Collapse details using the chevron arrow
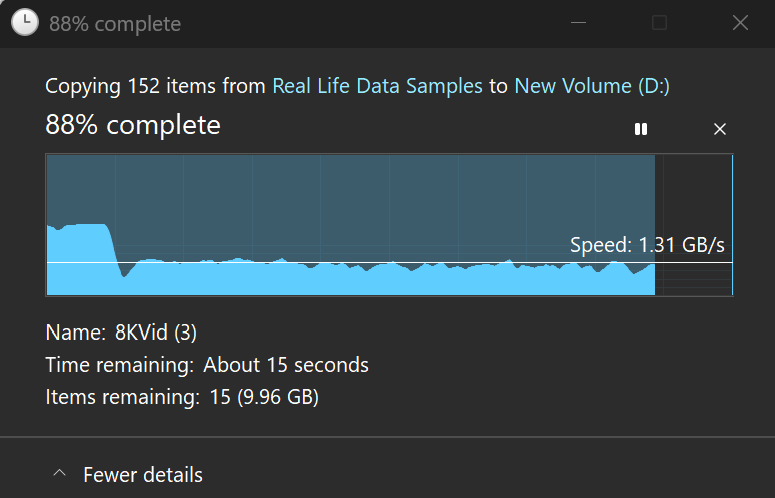Image resolution: width=775 pixels, height=498 pixels. [60, 474]
